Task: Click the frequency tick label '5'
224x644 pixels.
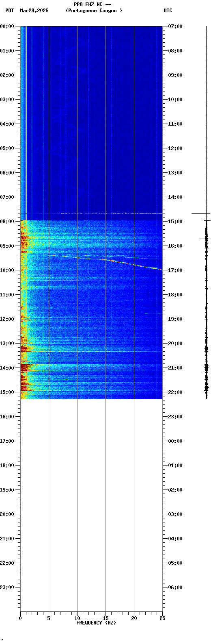Action: coord(49,618)
